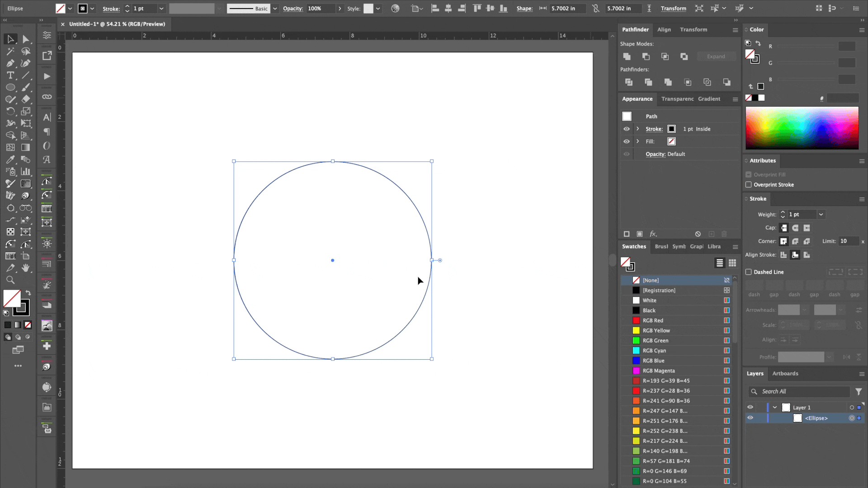
Task: Select the Hand tool
Action: [x=26, y=268]
